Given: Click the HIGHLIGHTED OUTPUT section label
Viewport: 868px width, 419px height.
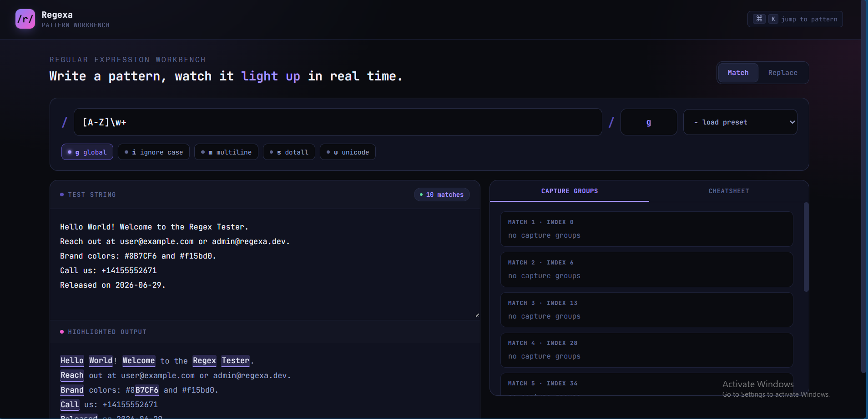Looking at the screenshot, I should (107, 332).
